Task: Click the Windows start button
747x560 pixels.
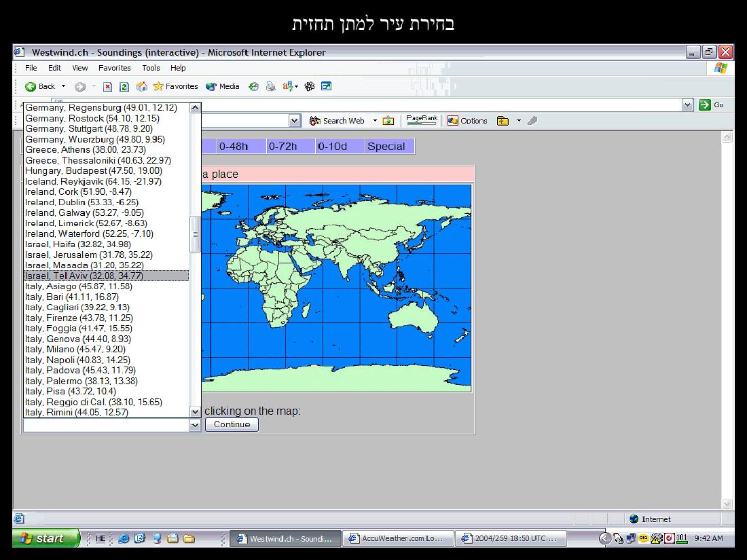Action: pos(45,538)
